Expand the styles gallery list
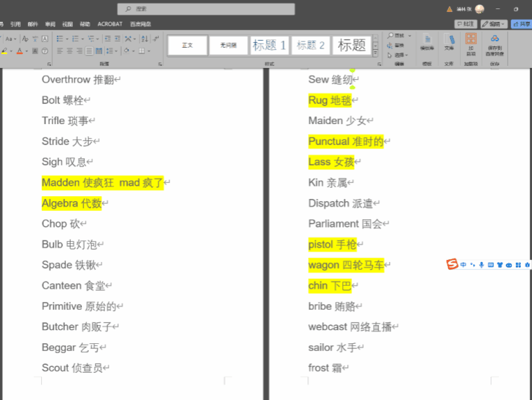The height and width of the screenshot is (400, 532). click(376, 54)
